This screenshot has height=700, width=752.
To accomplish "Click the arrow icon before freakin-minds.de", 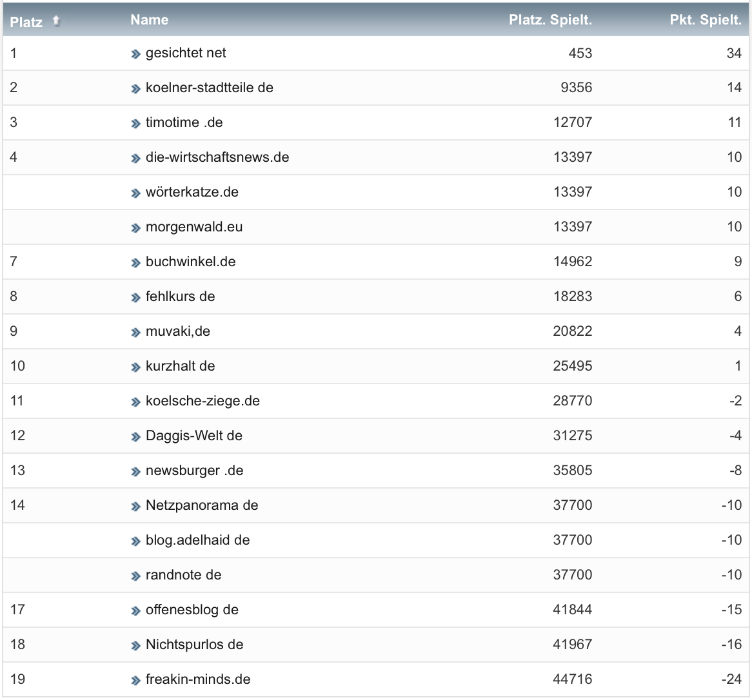I will click(135, 681).
